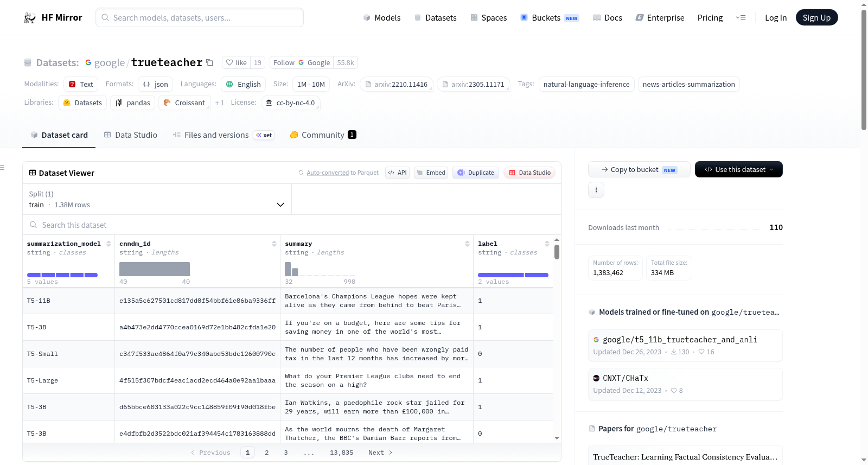868x465 pixels.
Task: Click in the top search models field
Action: point(200,17)
